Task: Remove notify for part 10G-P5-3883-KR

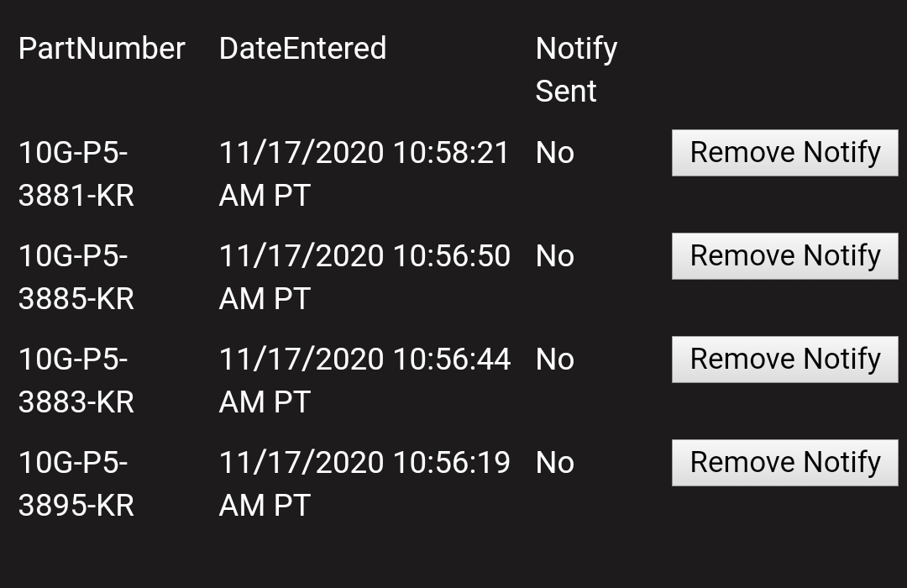Action: 784,360
